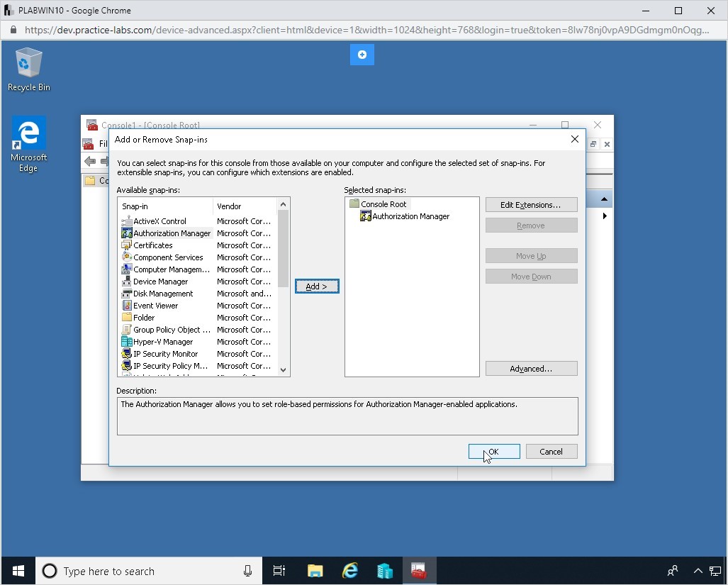
Task: Select the Event Viewer snap-in icon
Action: (127, 306)
